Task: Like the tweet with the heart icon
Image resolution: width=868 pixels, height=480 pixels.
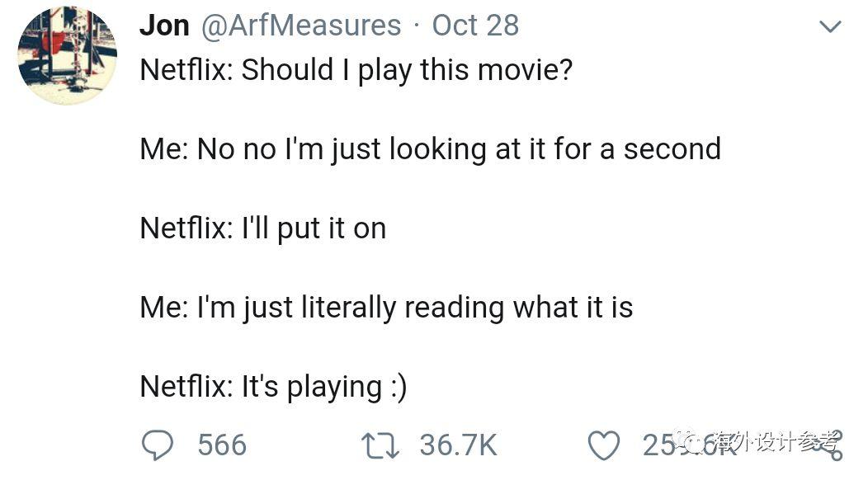Action: 603,446
